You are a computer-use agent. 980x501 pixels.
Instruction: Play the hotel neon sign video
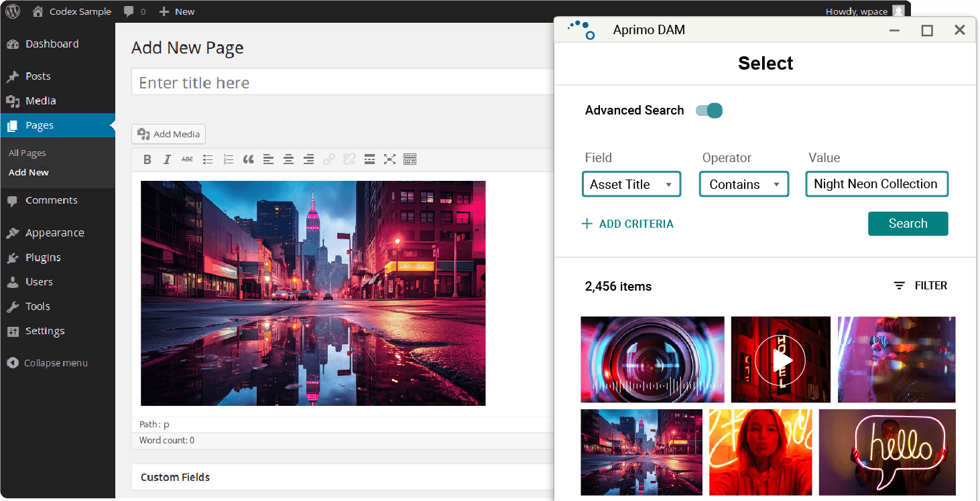[780, 360]
